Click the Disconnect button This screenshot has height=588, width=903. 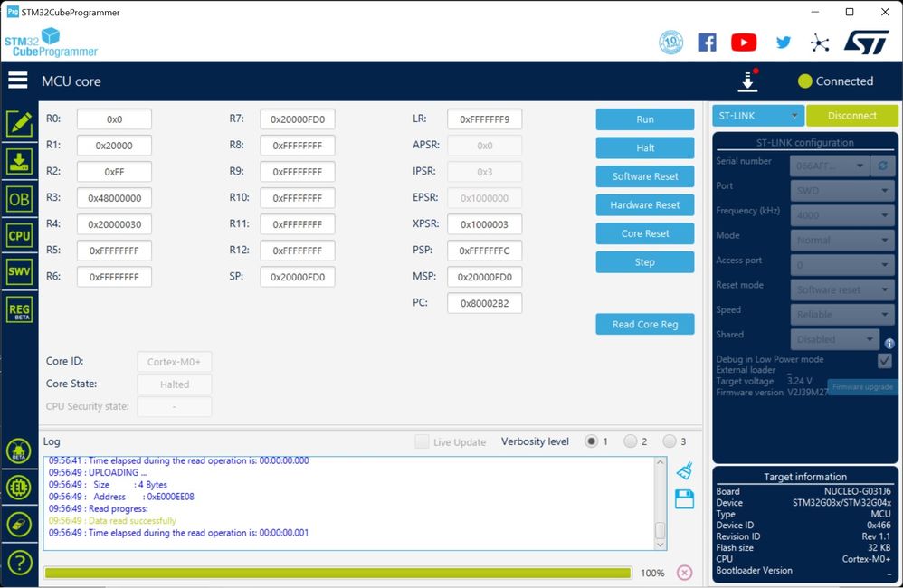pos(852,115)
